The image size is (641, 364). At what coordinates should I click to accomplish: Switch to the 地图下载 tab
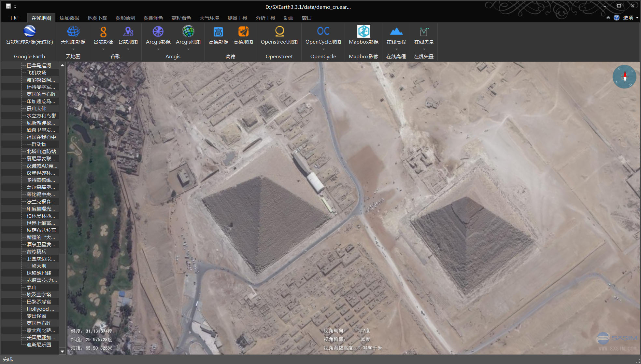(97, 18)
